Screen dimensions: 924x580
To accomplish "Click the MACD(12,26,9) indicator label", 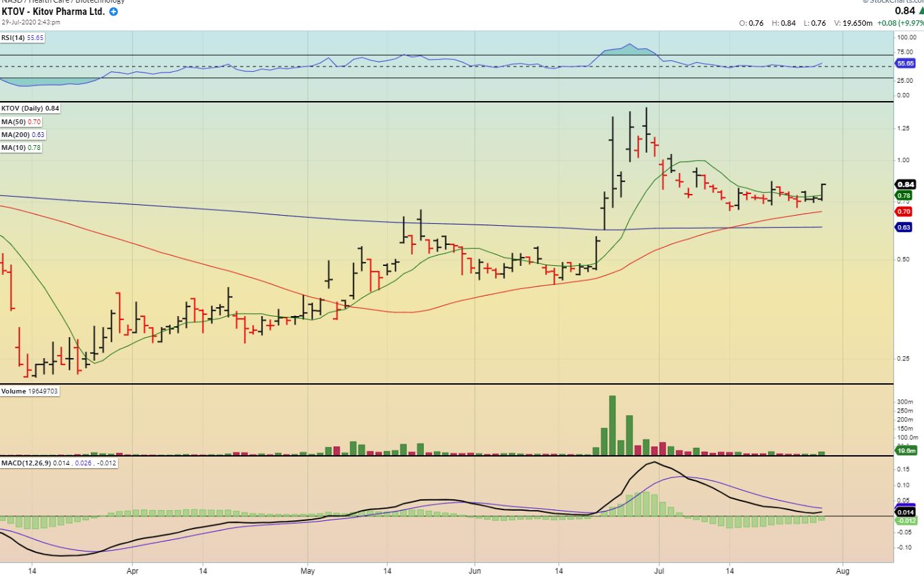I will tap(58, 463).
